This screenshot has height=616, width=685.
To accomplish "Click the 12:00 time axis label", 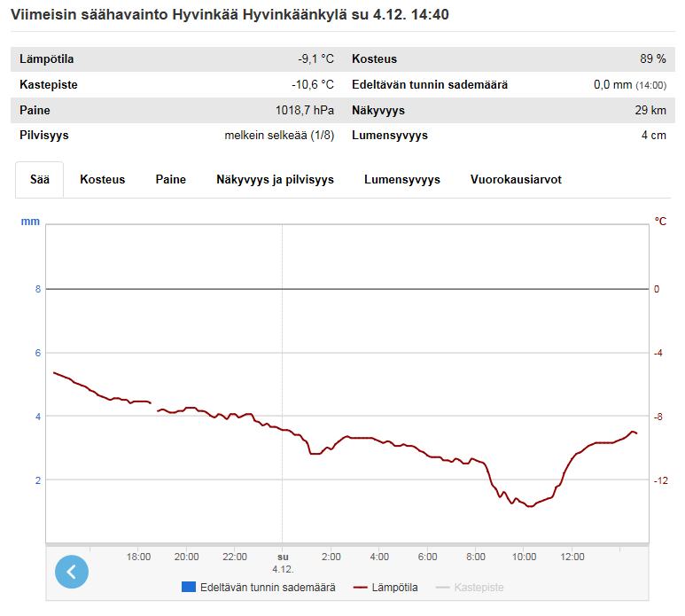I will [x=572, y=557].
